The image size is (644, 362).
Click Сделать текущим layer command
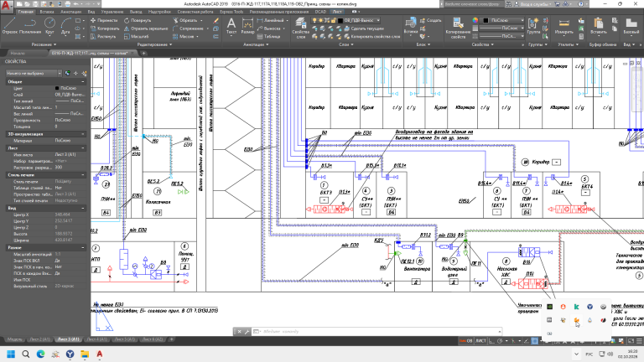(x=363, y=28)
